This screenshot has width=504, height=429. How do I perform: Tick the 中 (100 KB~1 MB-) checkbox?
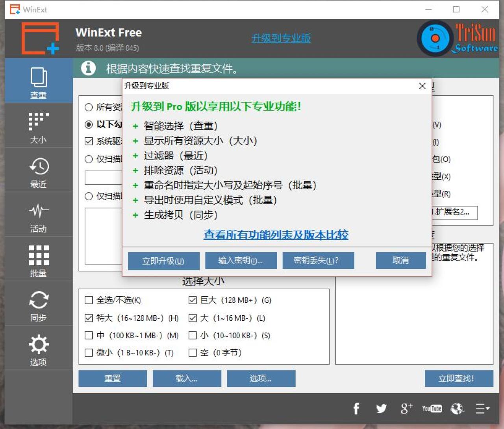(x=89, y=335)
